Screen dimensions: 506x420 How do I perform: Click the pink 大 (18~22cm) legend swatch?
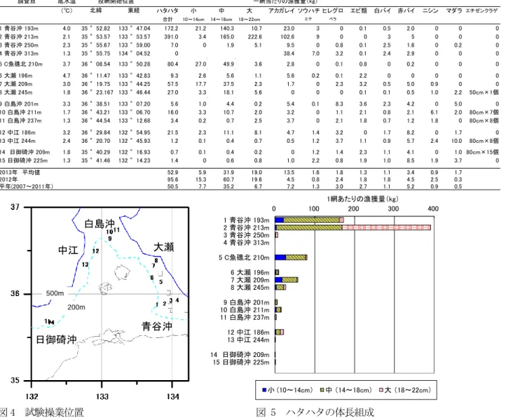(x=381, y=390)
